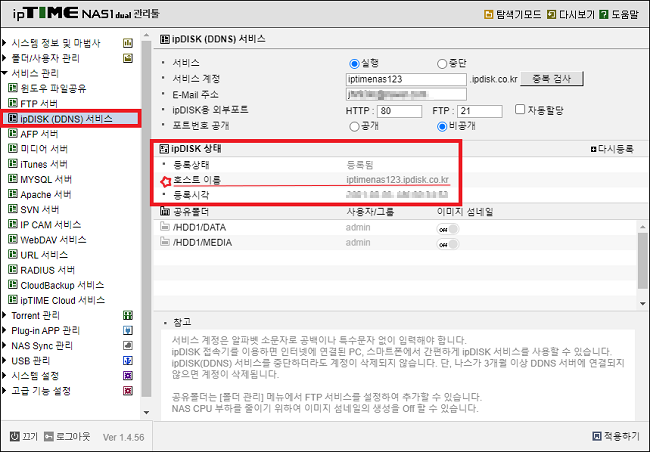Image resolution: width=650 pixels, height=452 pixels.
Task: Expand 시스템 정보 및 마법사 tree arrow
Action: click(x=5, y=43)
